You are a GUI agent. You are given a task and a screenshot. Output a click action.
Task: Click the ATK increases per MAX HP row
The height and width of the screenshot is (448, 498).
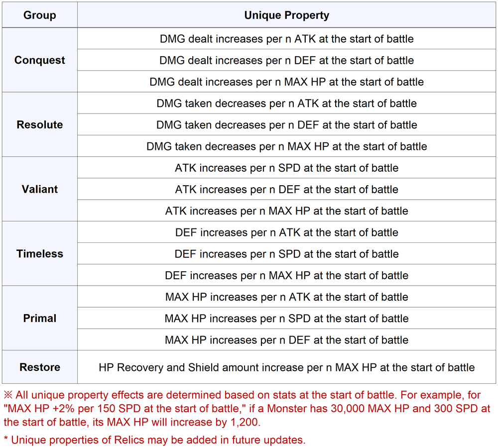(286, 211)
